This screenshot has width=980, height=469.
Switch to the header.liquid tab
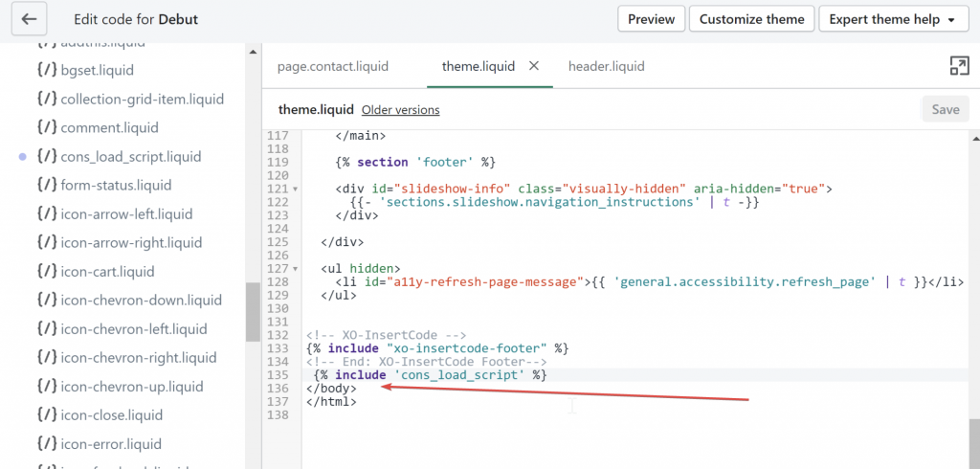click(606, 66)
